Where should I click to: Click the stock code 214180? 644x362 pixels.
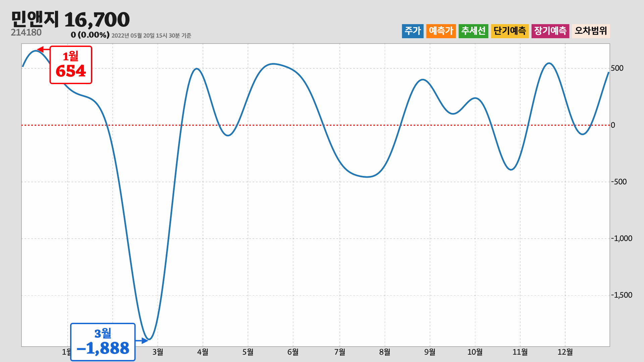tap(26, 33)
